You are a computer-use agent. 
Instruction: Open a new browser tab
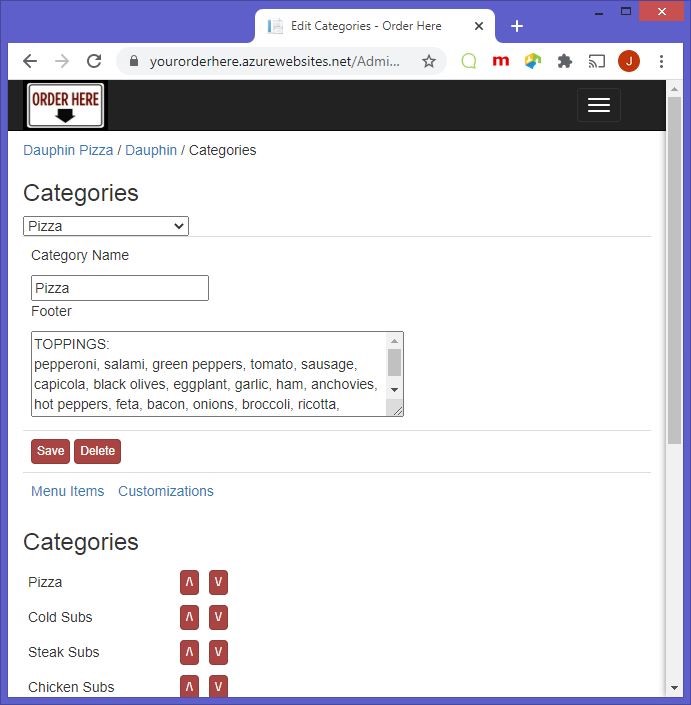click(517, 26)
